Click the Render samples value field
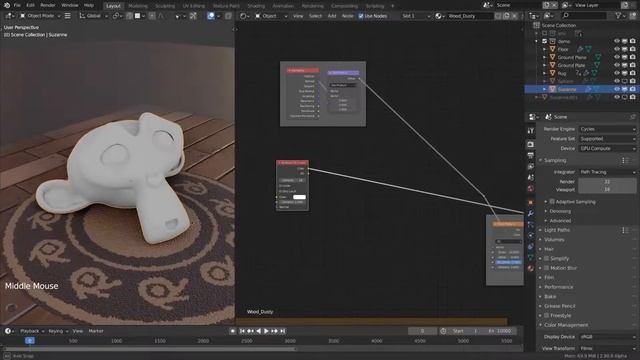Viewport: 640px width, 360px height. click(x=607, y=182)
